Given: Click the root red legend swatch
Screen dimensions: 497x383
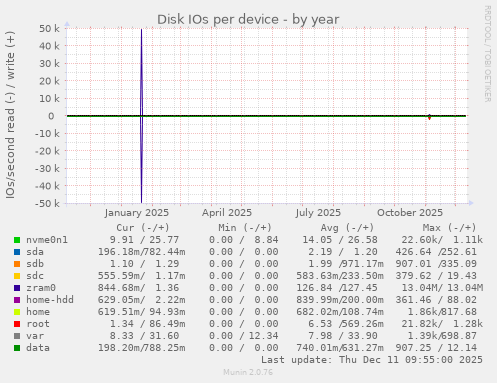Looking at the screenshot, I should tap(17, 324).
